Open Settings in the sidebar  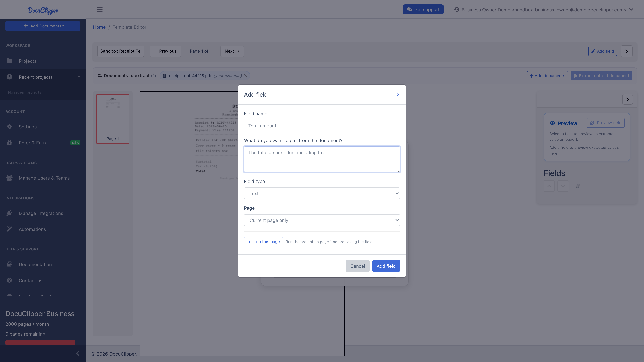click(x=43, y=127)
